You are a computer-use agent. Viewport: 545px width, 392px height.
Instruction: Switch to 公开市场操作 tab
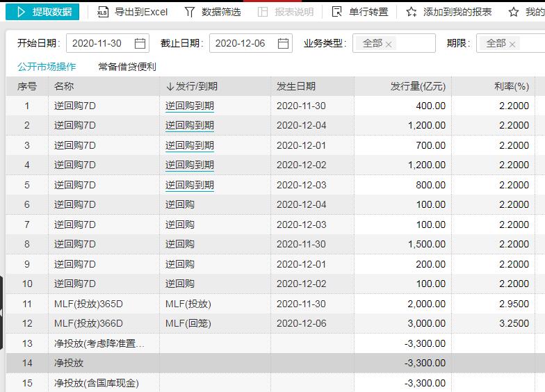(47, 67)
